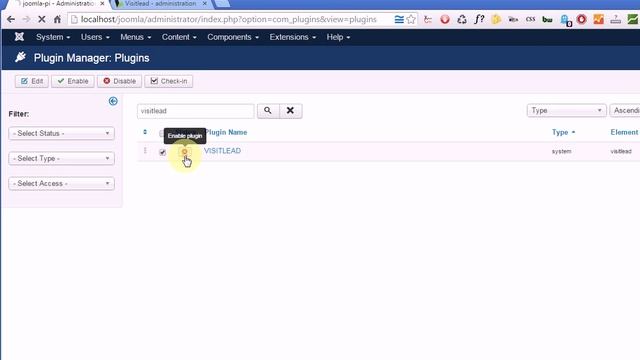Sort by Element column header

(x=624, y=132)
